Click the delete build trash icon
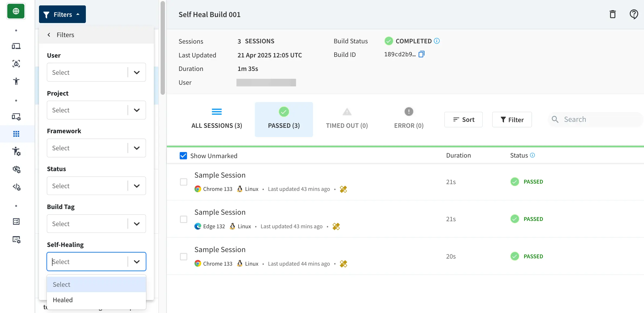The height and width of the screenshot is (313, 644). pos(612,14)
